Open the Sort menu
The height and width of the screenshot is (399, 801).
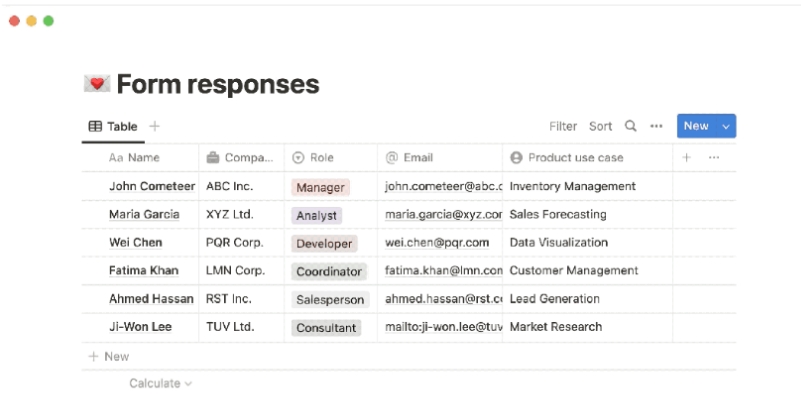tap(600, 126)
